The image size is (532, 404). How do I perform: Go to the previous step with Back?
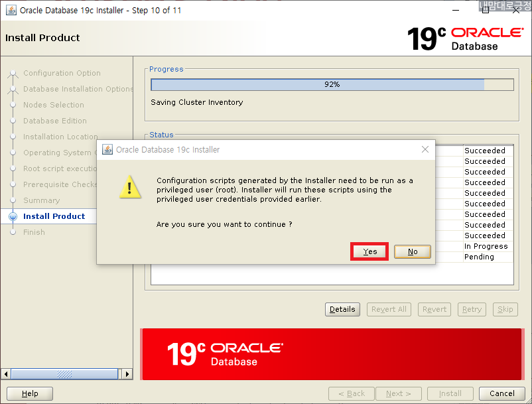(x=352, y=393)
